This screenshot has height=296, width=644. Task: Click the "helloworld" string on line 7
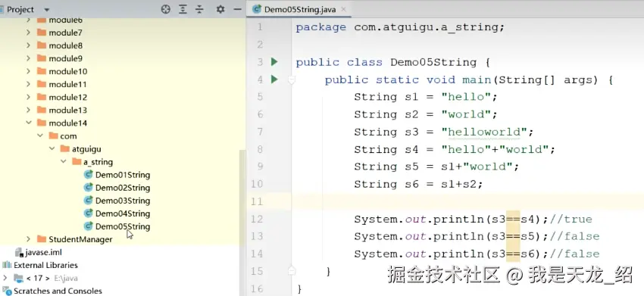point(484,132)
